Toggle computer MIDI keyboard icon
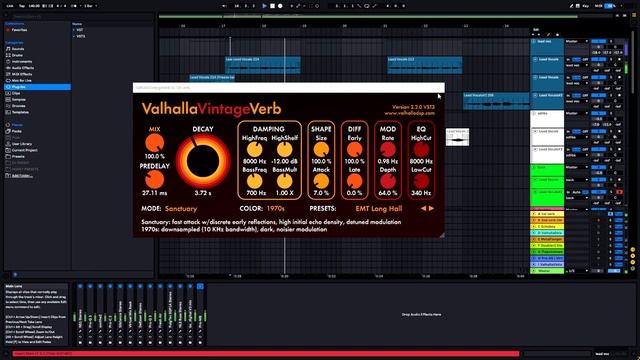 tap(578, 6)
